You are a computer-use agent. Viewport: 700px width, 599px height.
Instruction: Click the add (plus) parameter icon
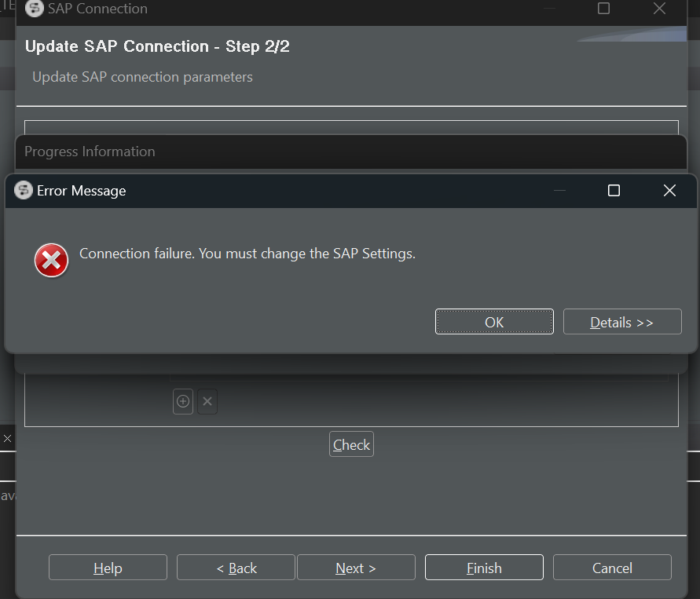(183, 401)
